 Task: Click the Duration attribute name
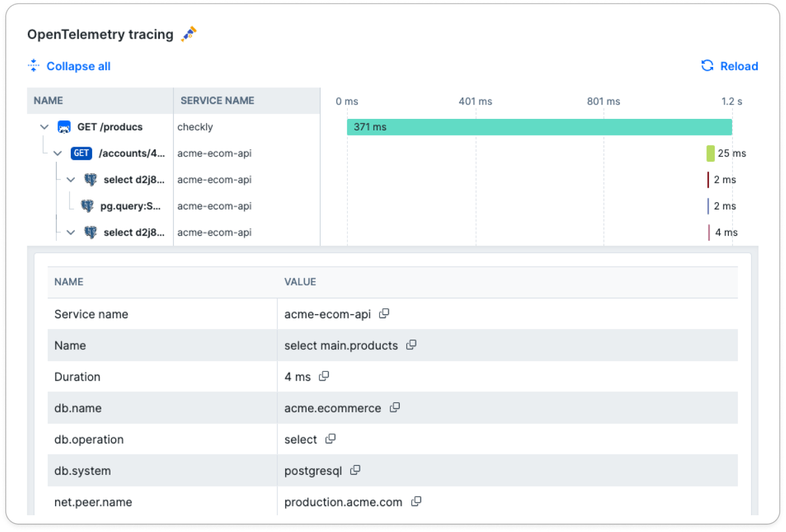[77, 377]
